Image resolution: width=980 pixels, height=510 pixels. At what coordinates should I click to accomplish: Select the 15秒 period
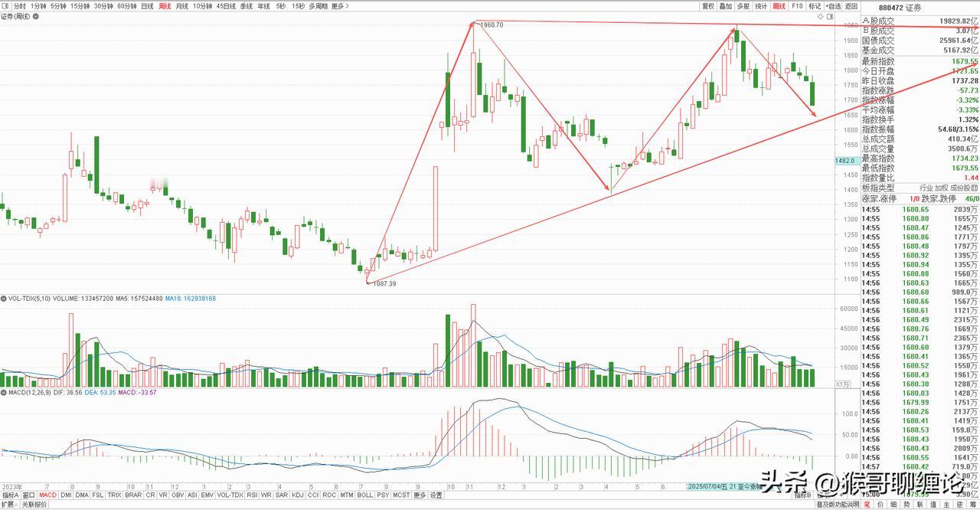pos(298,5)
